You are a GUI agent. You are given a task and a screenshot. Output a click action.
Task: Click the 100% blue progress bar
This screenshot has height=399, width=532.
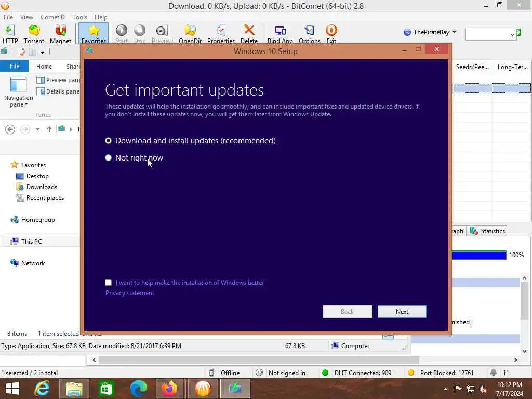tap(478, 255)
